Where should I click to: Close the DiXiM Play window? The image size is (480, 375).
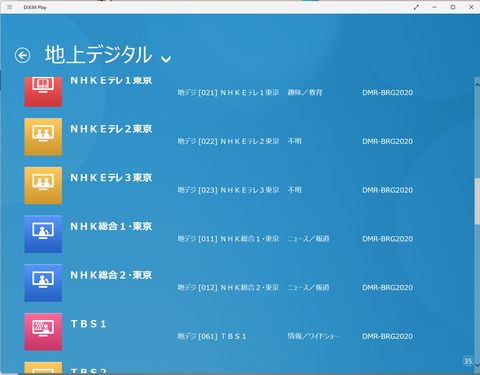[x=471, y=7]
